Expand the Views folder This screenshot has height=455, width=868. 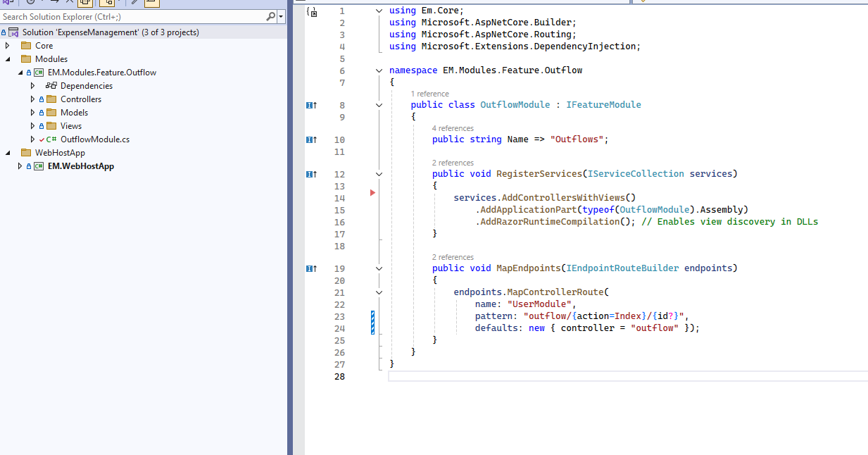(32, 126)
